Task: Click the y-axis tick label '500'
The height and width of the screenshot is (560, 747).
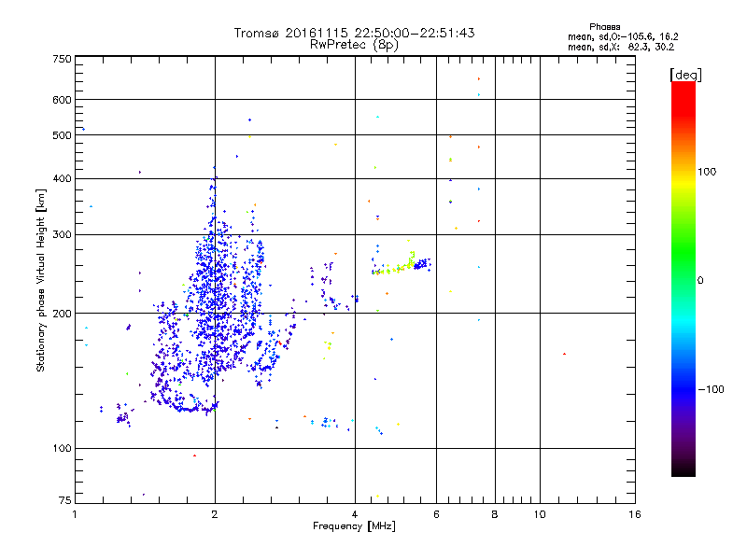Action: click(x=62, y=135)
